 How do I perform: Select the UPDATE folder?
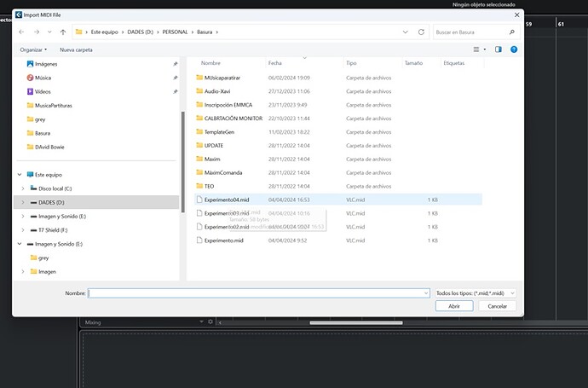[210, 146]
